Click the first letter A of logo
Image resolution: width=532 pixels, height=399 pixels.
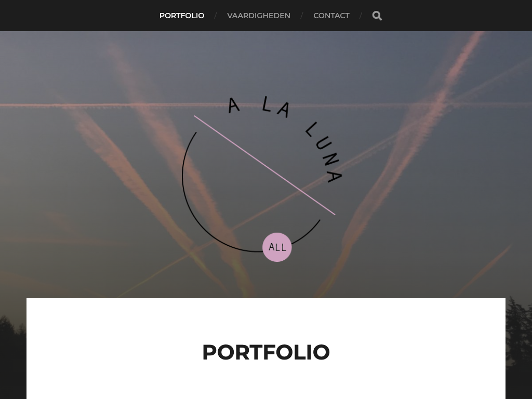tap(233, 105)
